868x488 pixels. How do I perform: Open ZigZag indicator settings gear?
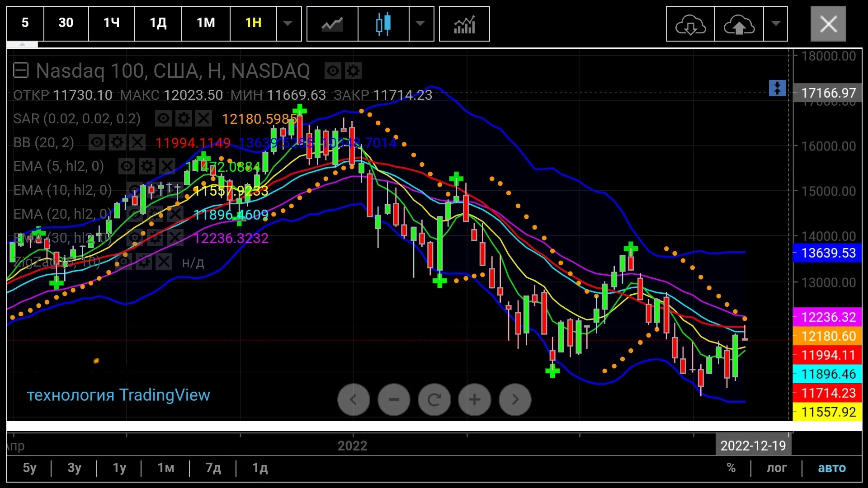(144, 262)
